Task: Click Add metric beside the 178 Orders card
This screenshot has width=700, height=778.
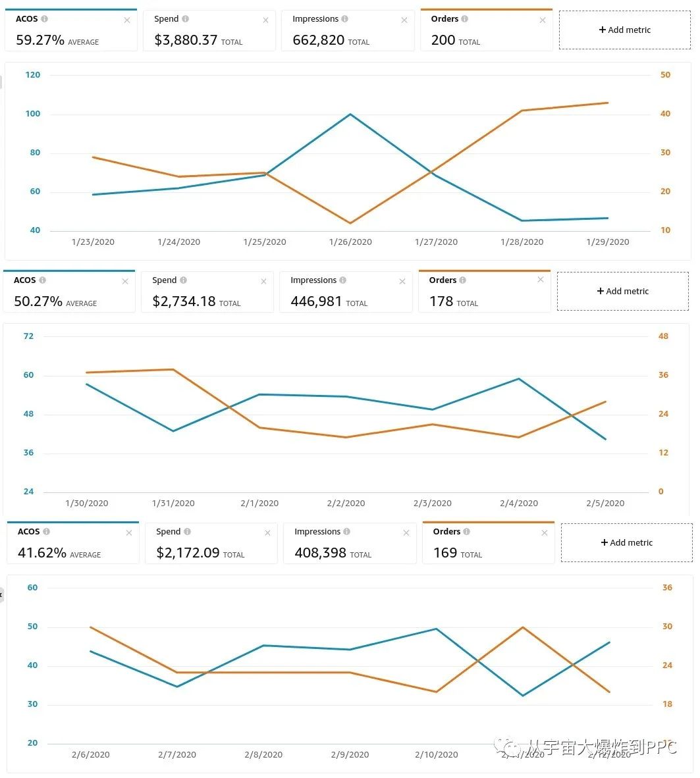Action: 622,291
